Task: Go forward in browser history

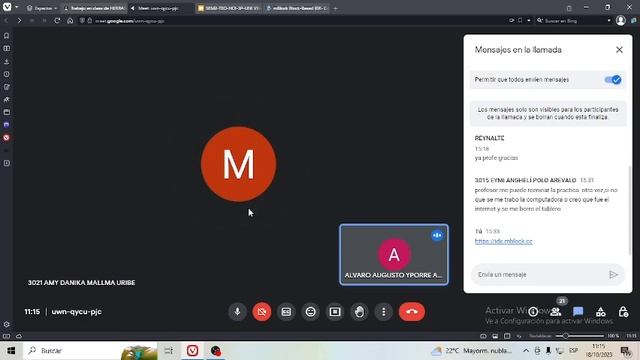Action: tap(19, 20)
